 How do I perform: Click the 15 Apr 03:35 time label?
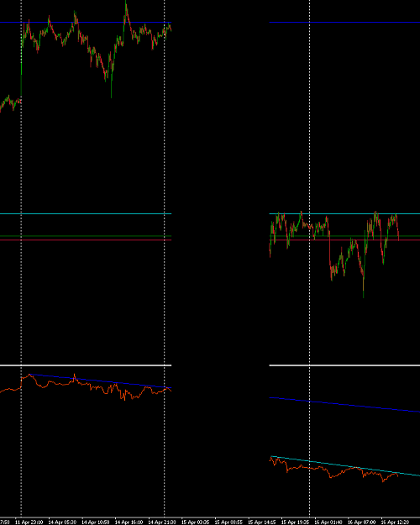click(x=195, y=522)
